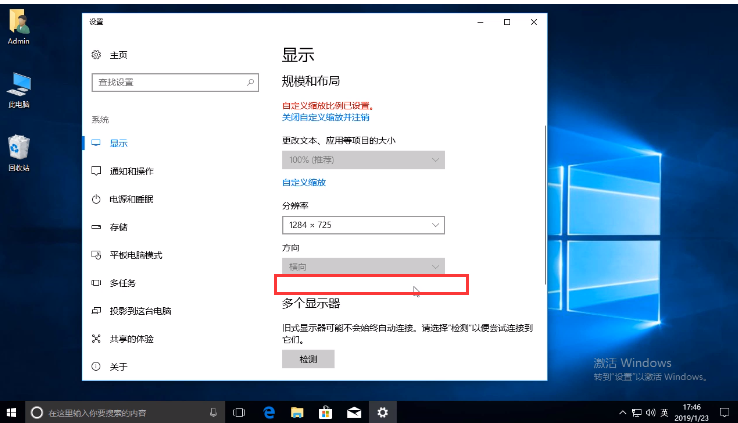Open 平板电脑模式 settings
This screenshot has height=423, width=738.
click(135, 255)
